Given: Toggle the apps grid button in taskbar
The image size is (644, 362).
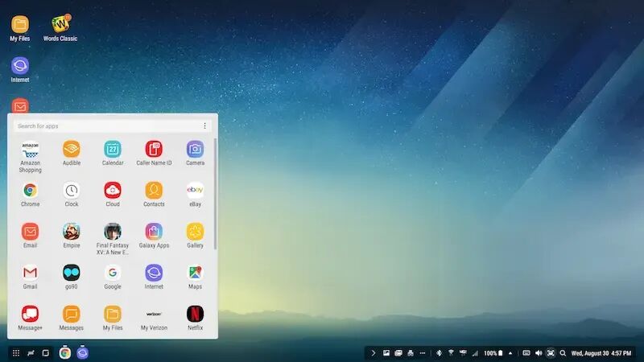Looking at the screenshot, I should [x=16, y=353].
